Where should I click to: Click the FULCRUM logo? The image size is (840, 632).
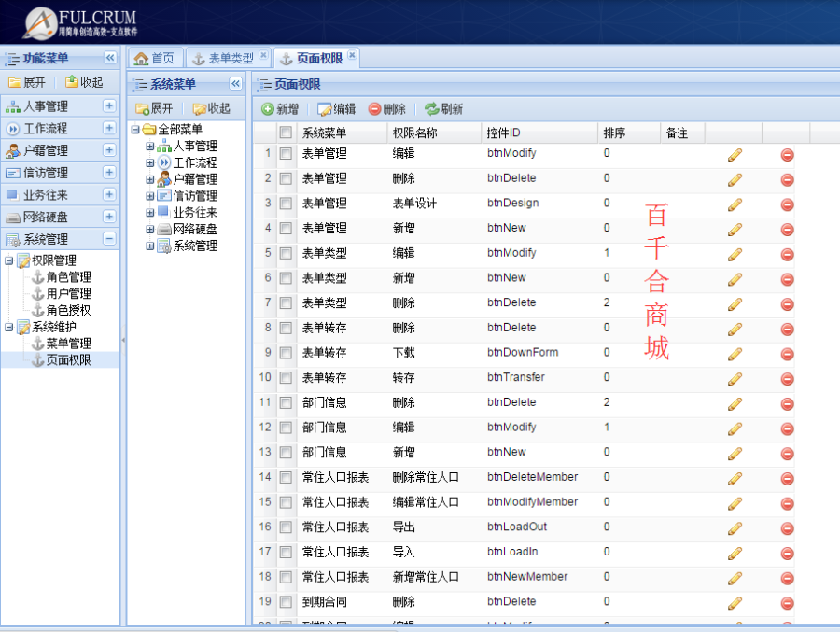[x=80, y=23]
